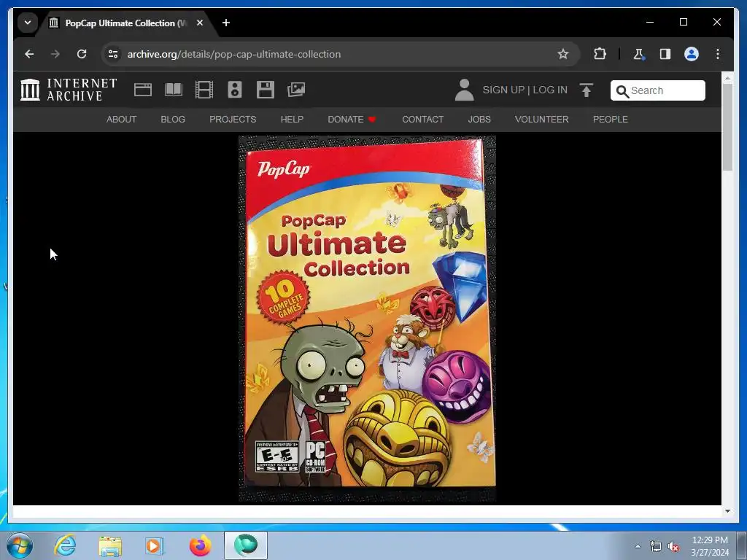The width and height of the screenshot is (747, 560).
Task: Click the address bar URL
Action: click(x=234, y=54)
